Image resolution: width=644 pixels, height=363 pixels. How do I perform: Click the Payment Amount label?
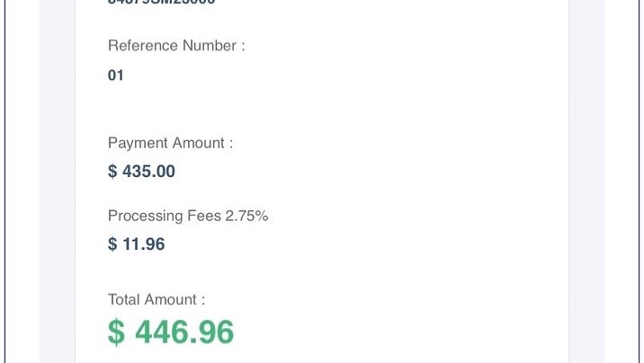pyautogui.click(x=171, y=143)
